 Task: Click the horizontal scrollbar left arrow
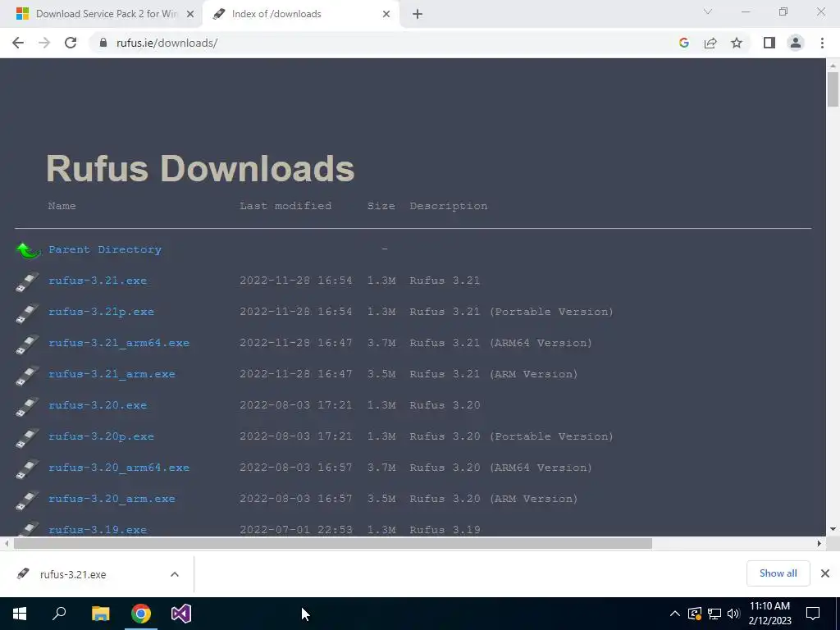tap(7, 543)
